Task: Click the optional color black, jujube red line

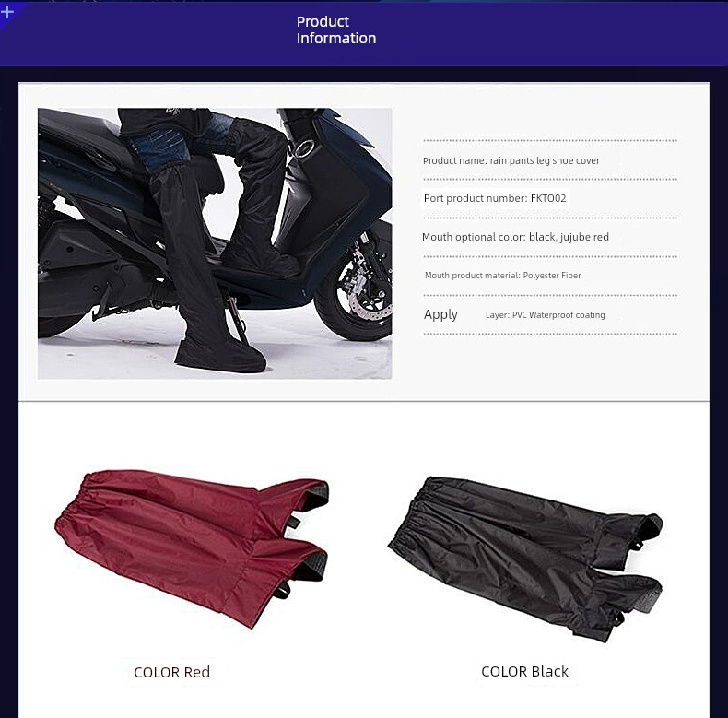Action: point(515,237)
